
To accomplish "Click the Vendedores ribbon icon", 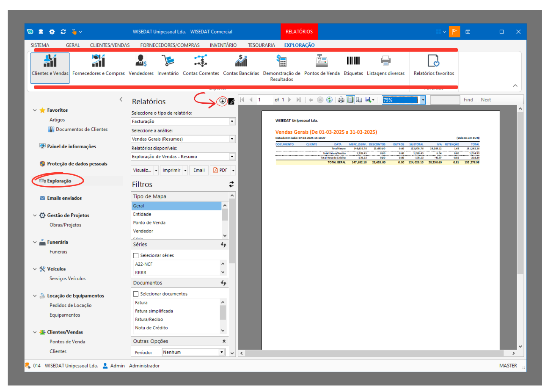I will 141,66.
